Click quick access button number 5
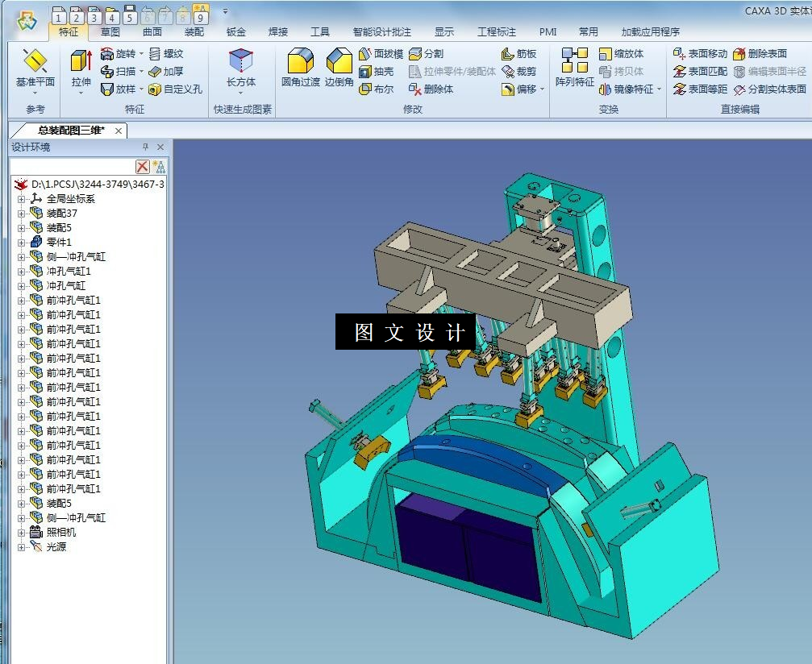Image resolution: width=812 pixels, height=664 pixels. 130,15
